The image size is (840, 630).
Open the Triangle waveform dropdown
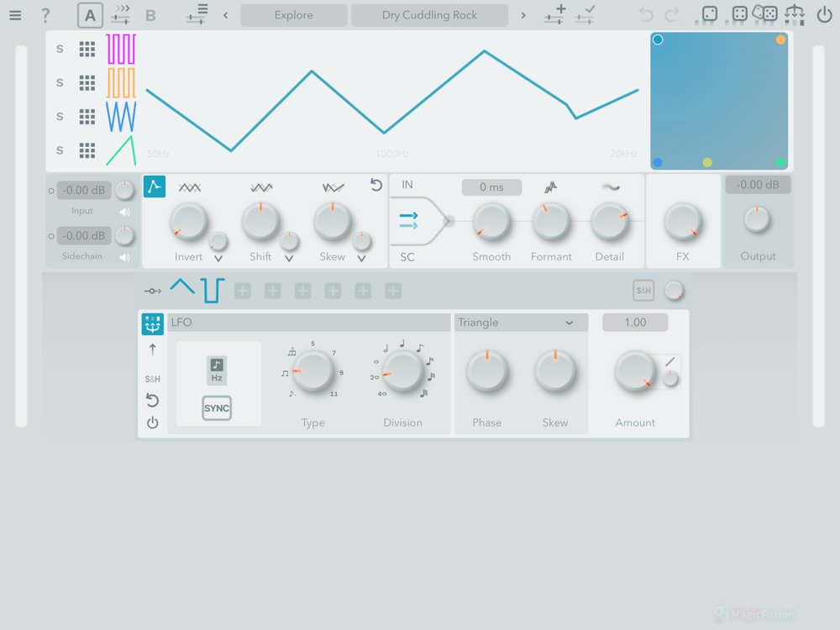522,323
